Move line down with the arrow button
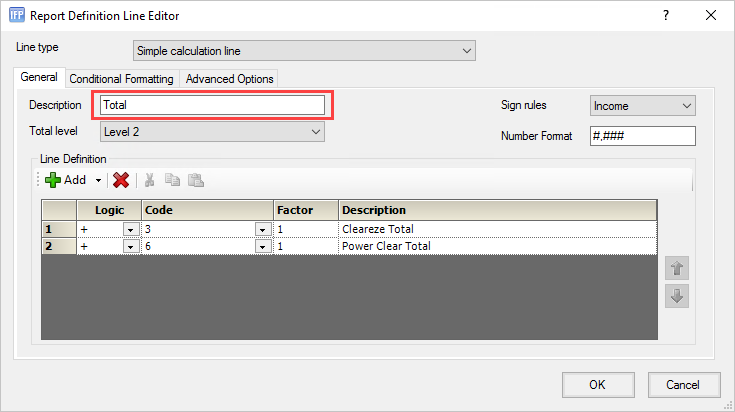The image size is (735, 412). pyautogui.click(x=677, y=296)
